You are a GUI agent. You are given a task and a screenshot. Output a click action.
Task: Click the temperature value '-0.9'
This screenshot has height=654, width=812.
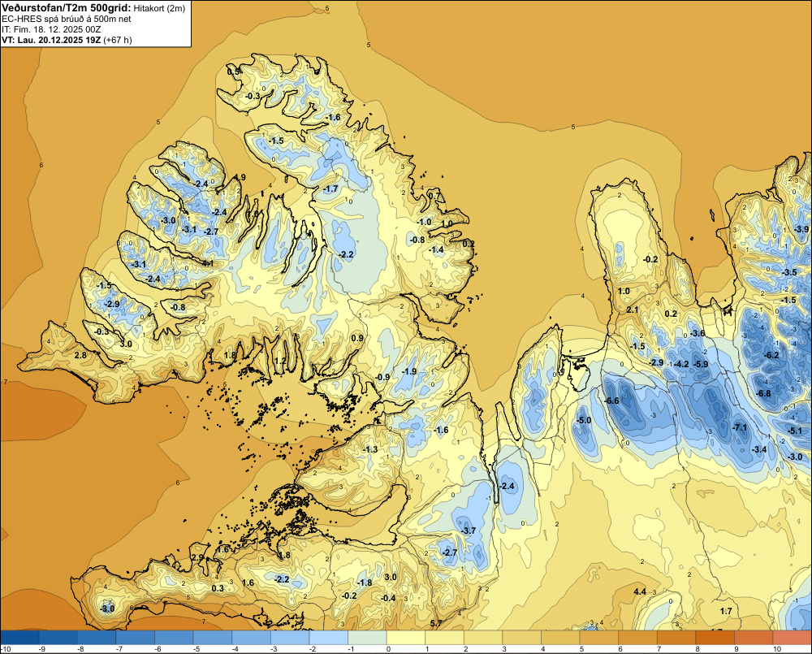click(382, 377)
